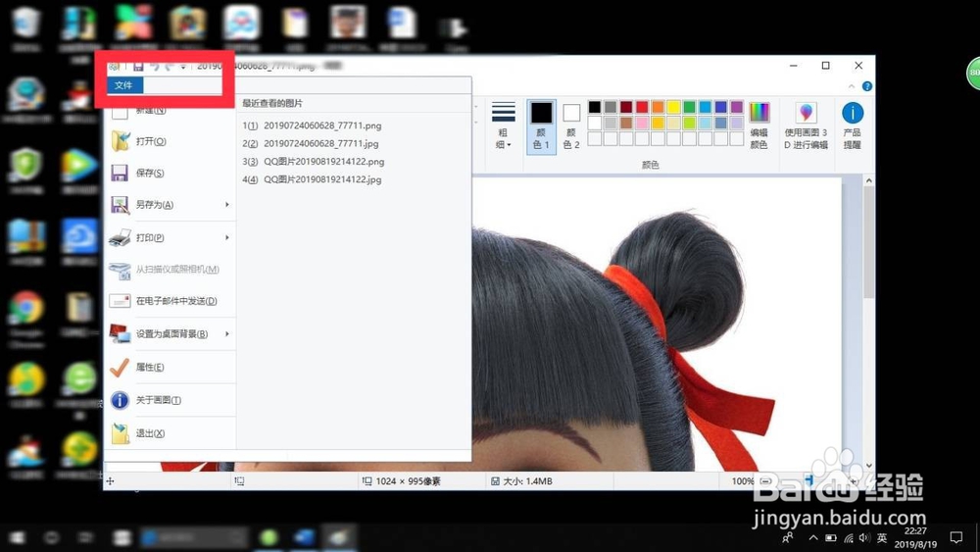
Task: Expand the 打印(P) submenu arrow
Action: [227, 237]
